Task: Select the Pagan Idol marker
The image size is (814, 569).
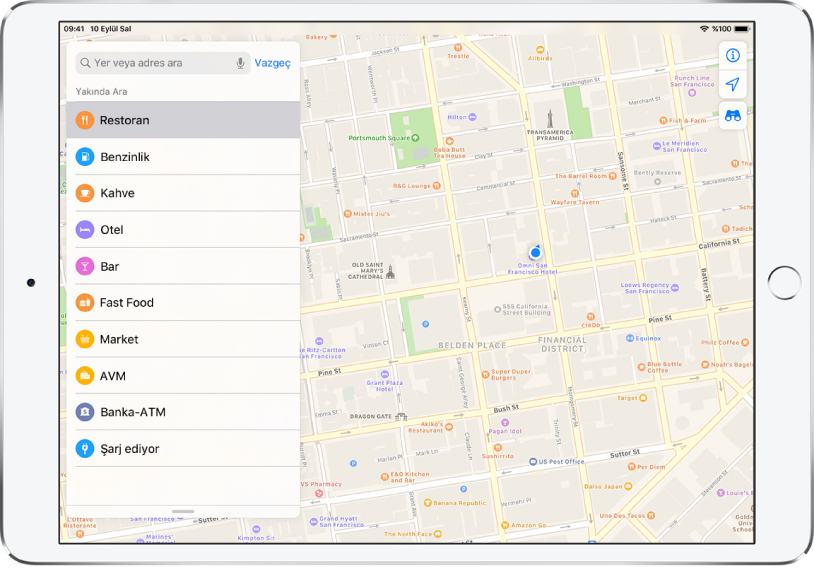Action: pos(505,423)
